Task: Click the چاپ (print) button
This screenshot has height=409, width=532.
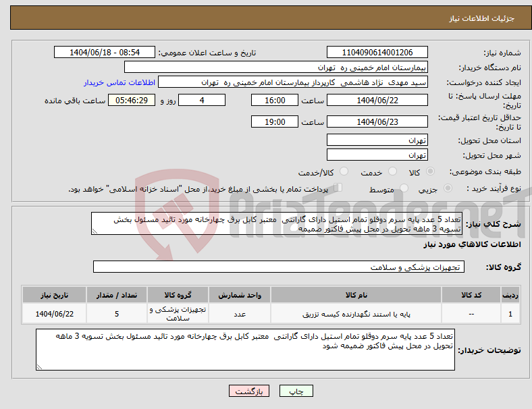Action: pos(296,391)
